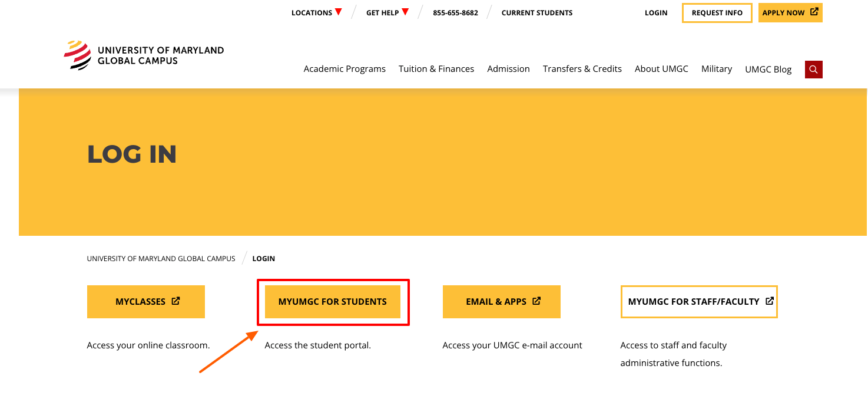Open the Tuition & Finances menu
Screen dimensions: 868x402
point(436,69)
